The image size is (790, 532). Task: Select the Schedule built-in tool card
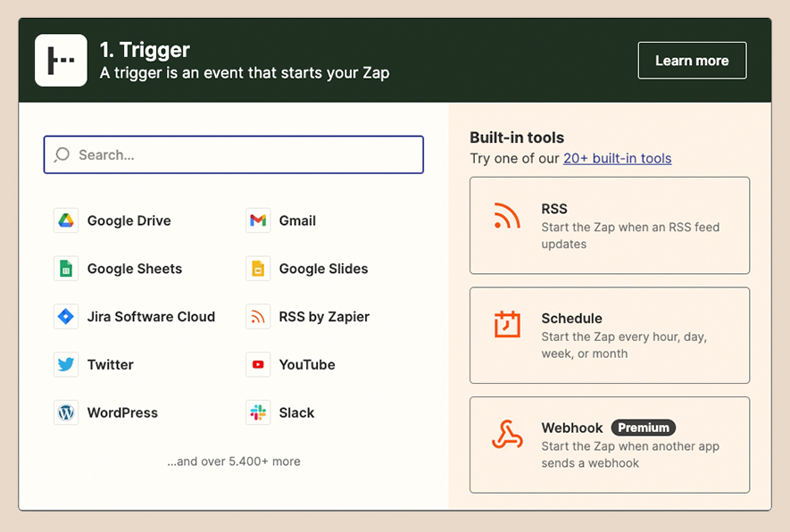tap(610, 336)
